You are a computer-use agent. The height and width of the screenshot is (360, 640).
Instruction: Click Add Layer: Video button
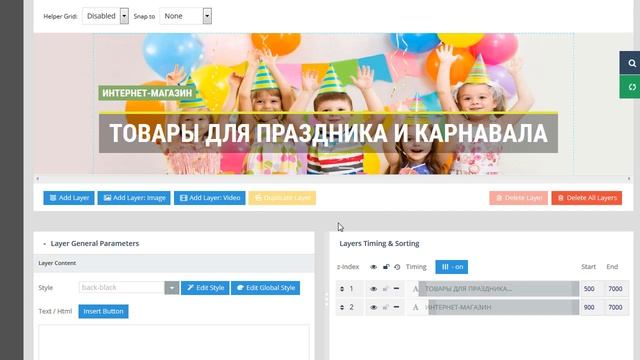point(209,198)
